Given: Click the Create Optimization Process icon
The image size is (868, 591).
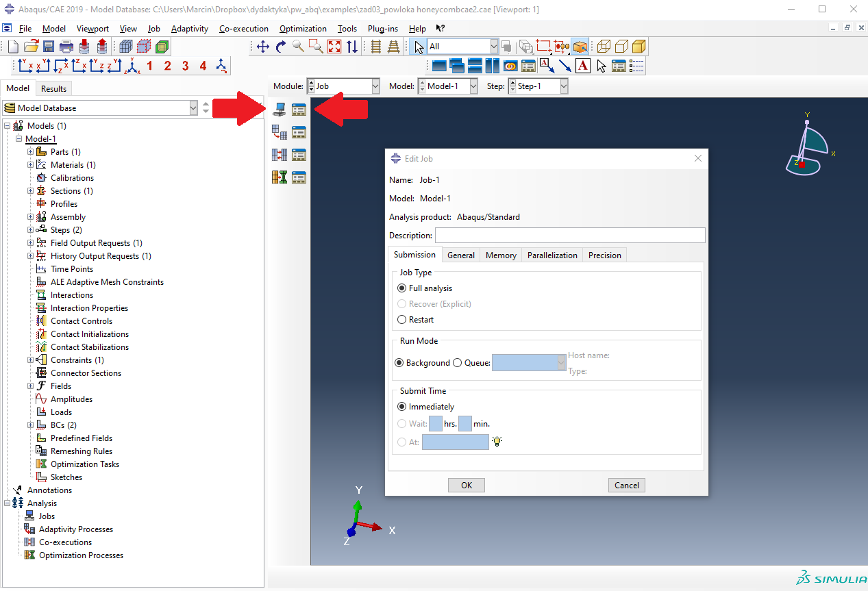Looking at the screenshot, I should point(280,177).
